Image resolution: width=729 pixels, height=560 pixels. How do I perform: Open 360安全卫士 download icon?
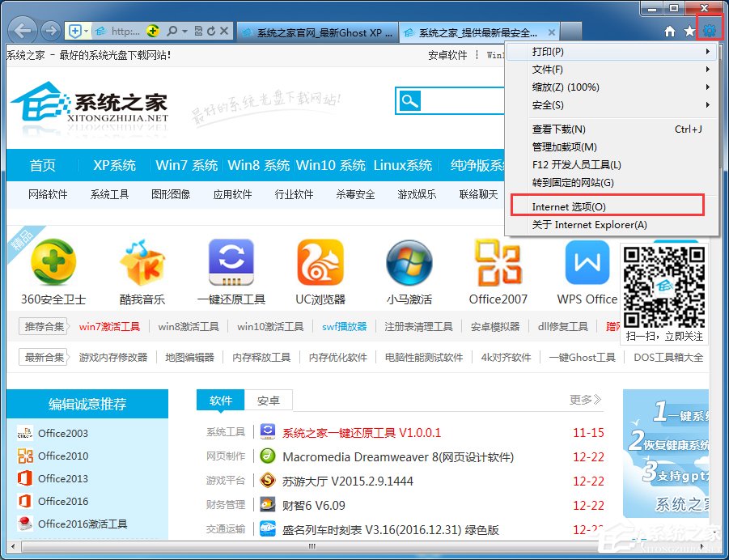[x=51, y=261]
